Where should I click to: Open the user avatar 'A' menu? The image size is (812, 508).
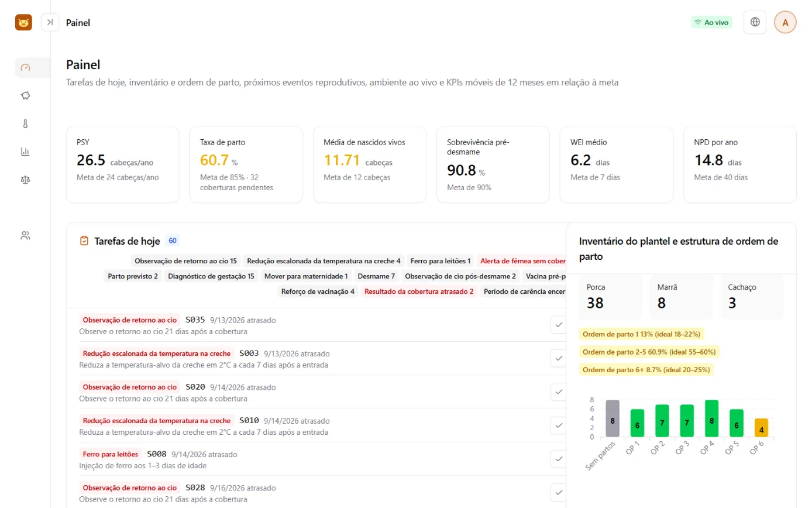click(785, 22)
